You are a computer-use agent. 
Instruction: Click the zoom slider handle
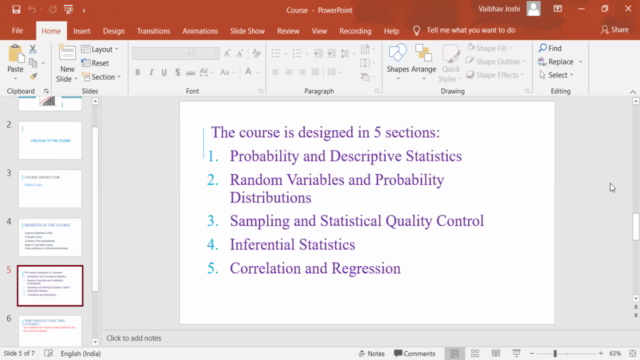555,353
